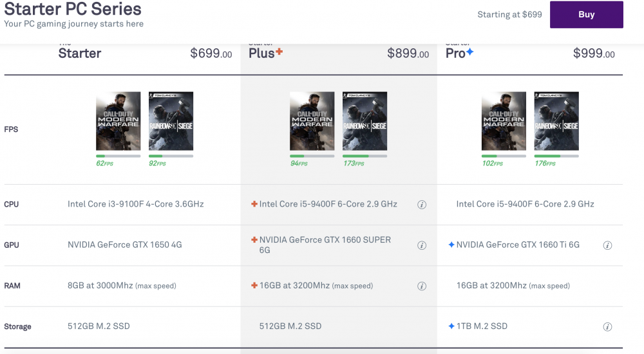
Task: Click info icon beside Plus CPU spec
Action: 422,205
